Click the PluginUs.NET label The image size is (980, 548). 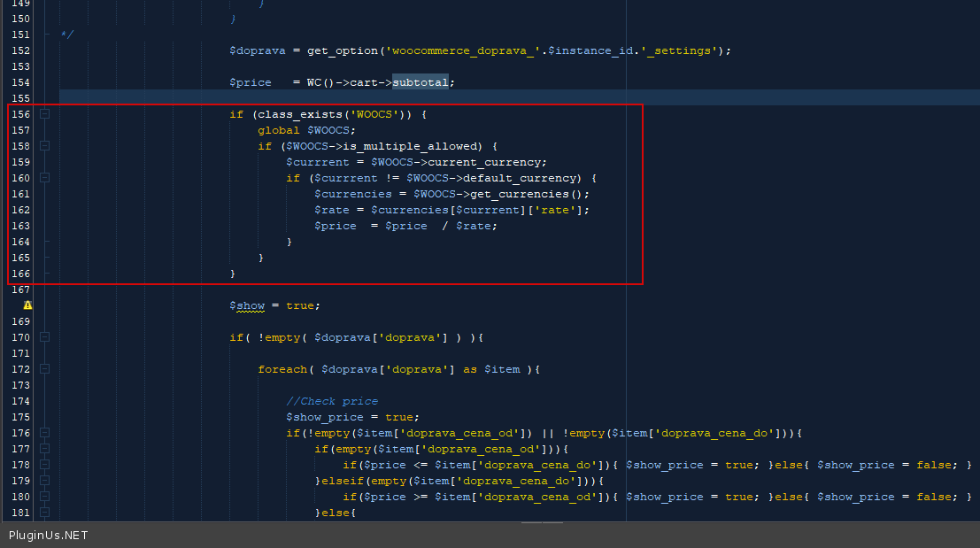49,536
